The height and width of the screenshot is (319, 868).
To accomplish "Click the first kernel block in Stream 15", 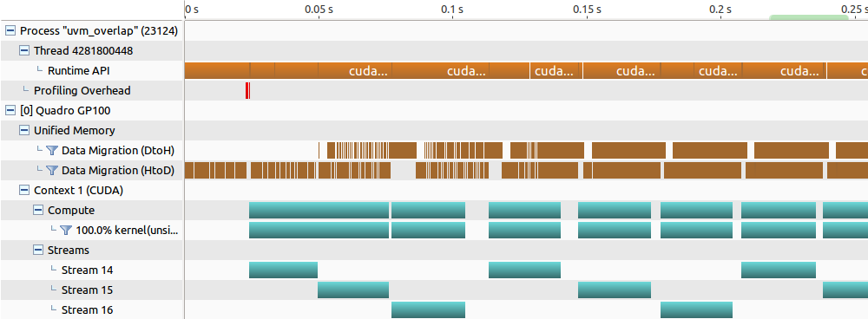I will coord(353,290).
